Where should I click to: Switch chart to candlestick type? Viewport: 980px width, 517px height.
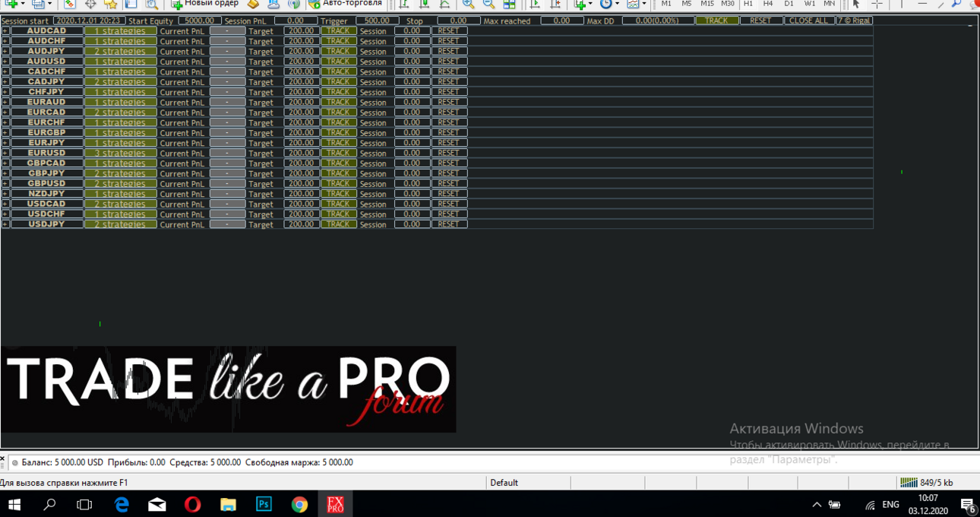click(x=425, y=4)
